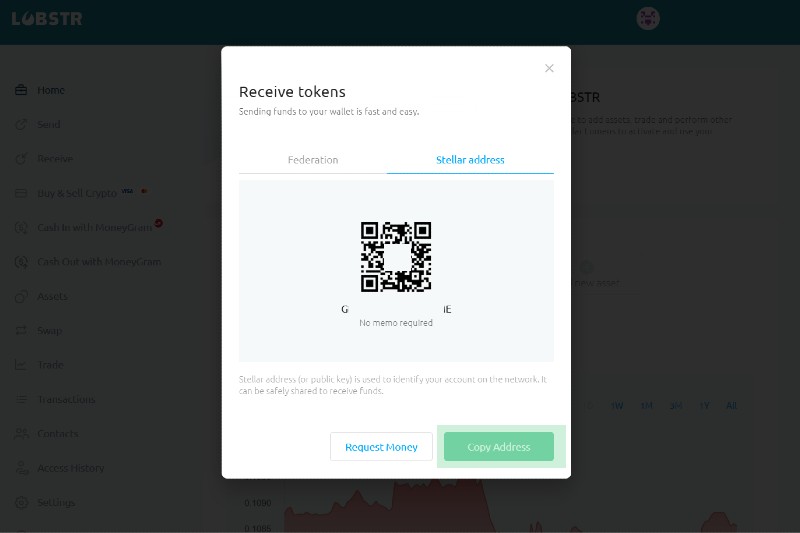The width and height of the screenshot is (800, 533).
Task: Click the Assets icon in sidebar
Action: [x=21, y=297]
